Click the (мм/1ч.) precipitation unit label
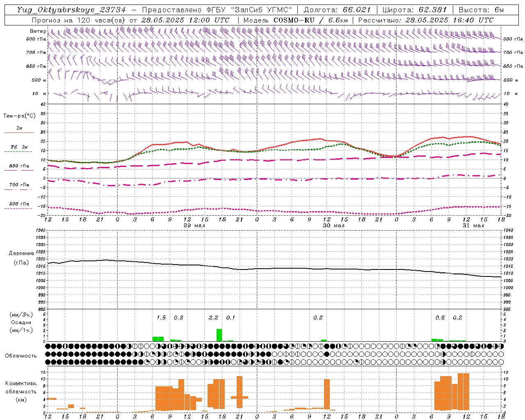The width and height of the screenshot is (525, 420). point(21,330)
